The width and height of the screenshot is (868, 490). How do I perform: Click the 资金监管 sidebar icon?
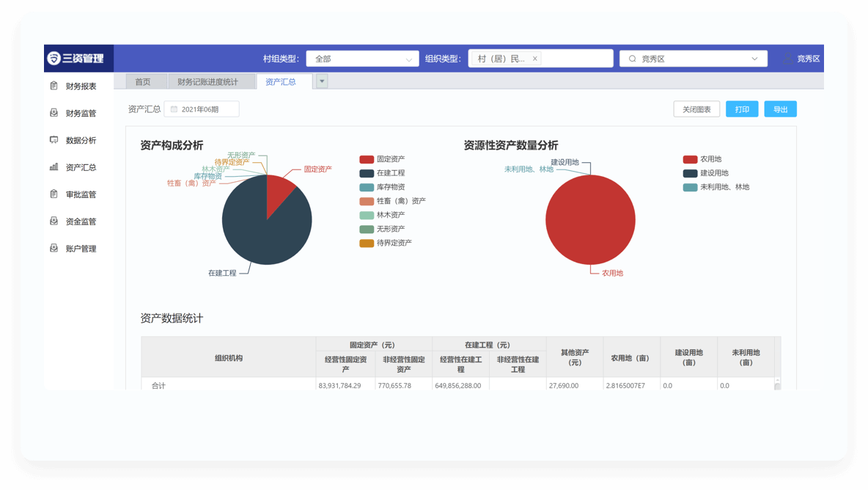tap(54, 222)
